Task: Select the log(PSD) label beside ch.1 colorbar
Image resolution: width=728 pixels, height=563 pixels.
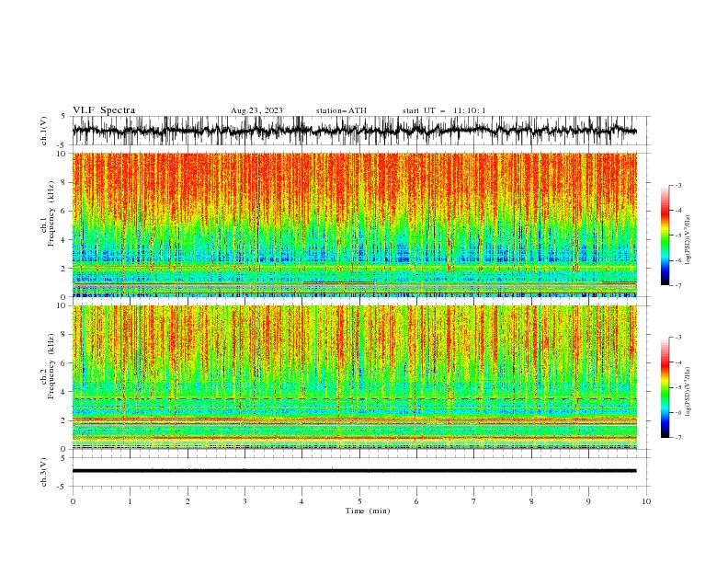Action: (x=688, y=240)
